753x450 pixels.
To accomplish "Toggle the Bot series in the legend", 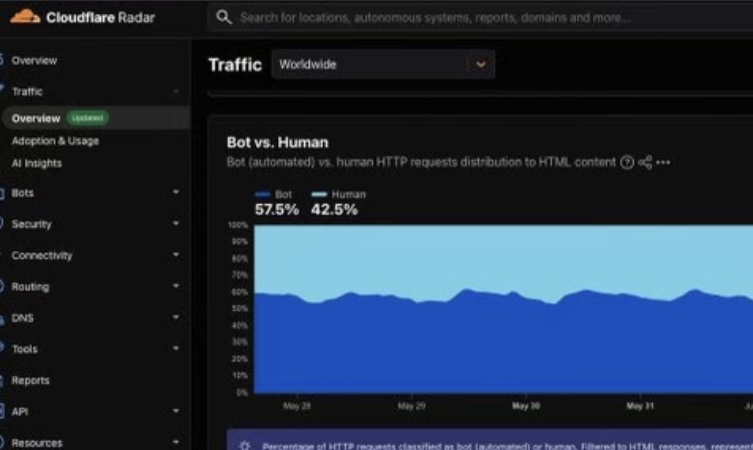I will [x=273, y=194].
